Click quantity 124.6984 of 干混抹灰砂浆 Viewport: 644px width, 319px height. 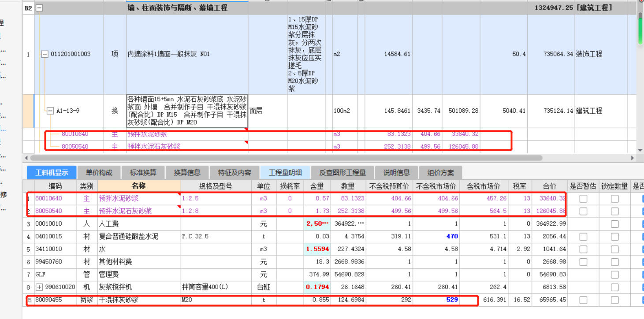pos(348,300)
